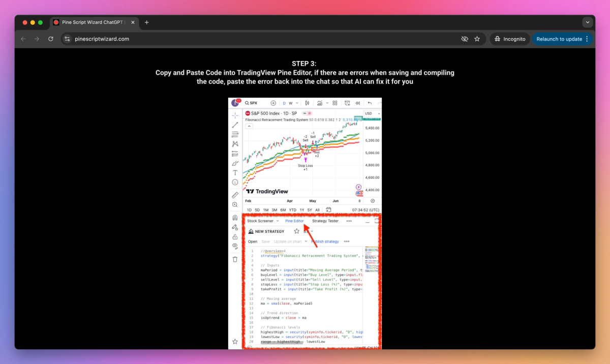Select the ruler measure tool
The image size is (610, 364).
click(x=235, y=195)
